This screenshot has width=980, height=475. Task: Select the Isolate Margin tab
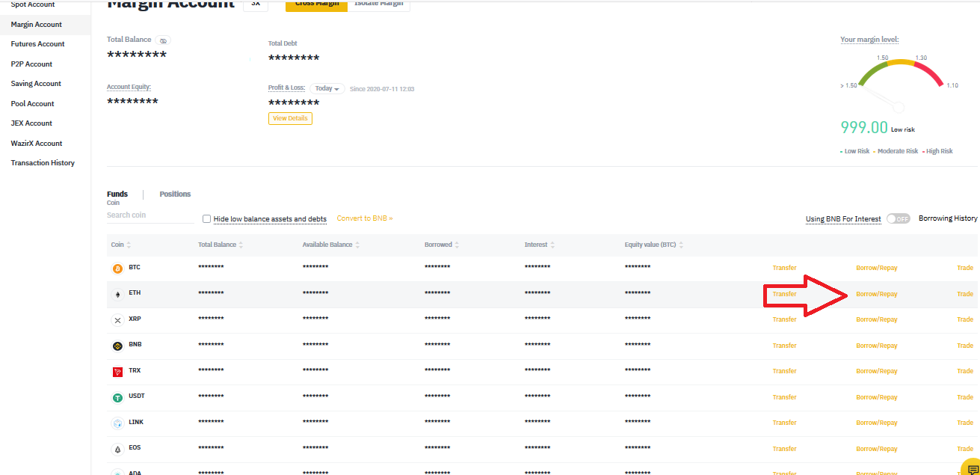[x=378, y=4]
